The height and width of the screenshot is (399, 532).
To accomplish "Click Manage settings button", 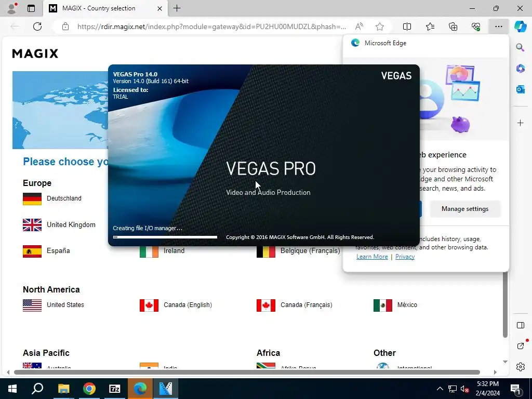I will 465,209.
